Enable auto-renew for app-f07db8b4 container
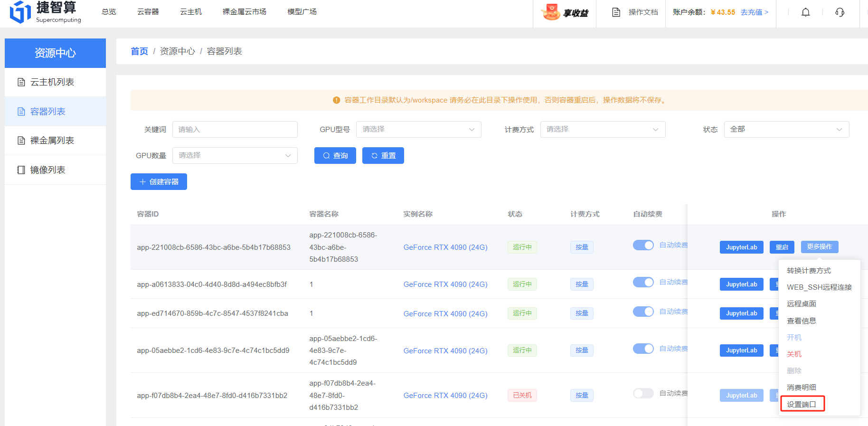This screenshot has width=868, height=426. (643, 393)
